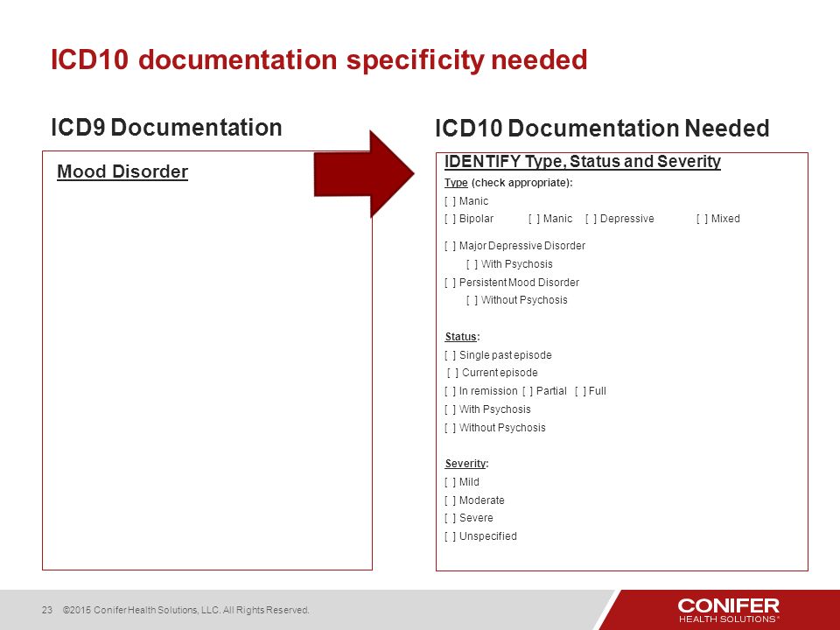Select the Moderate severity checkbox
Viewport: 840px width, 630px height.
coord(450,500)
